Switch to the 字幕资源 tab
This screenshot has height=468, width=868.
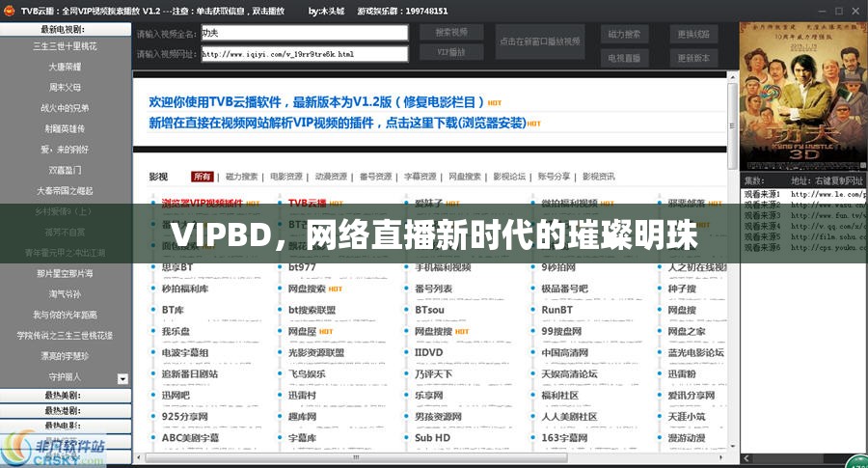[420, 177]
